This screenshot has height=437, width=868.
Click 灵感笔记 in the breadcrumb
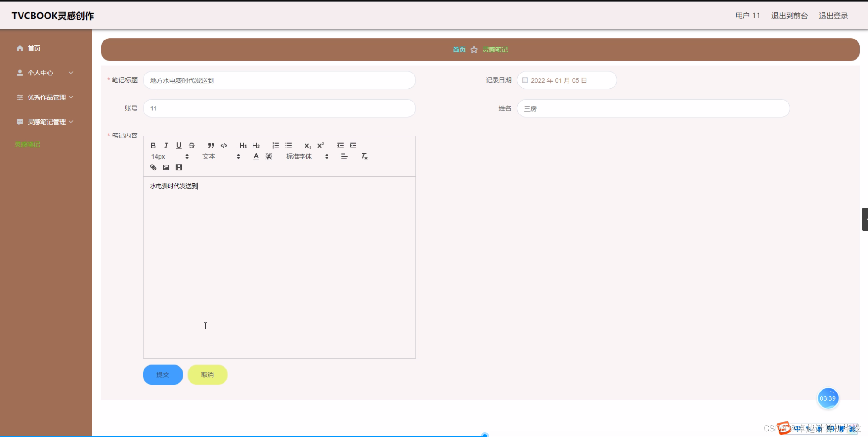click(x=495, y=50)
